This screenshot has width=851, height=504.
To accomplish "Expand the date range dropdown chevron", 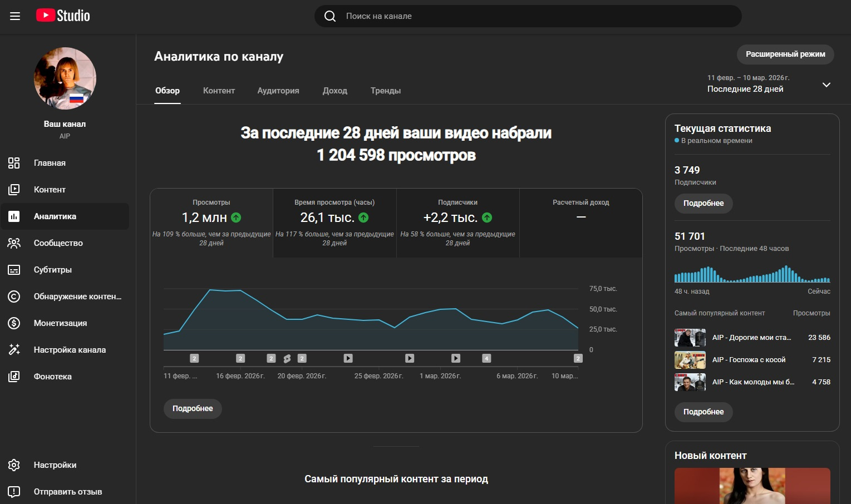I will tap(826, 85).
